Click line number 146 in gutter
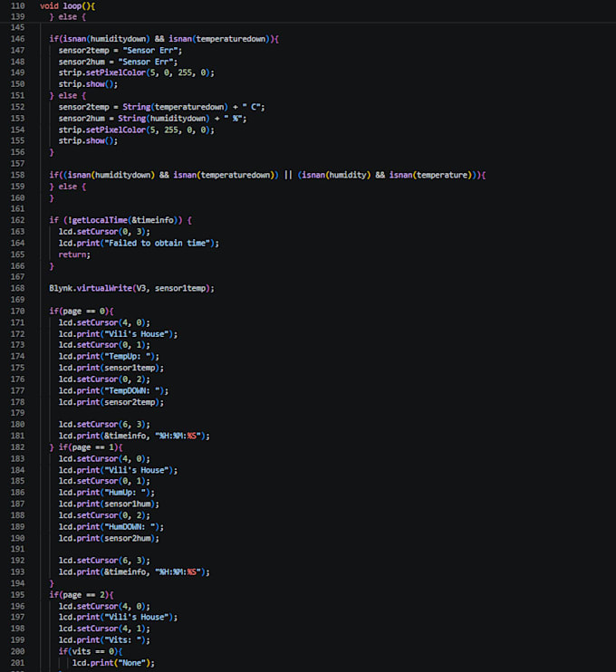Image resolution: width=616 pixels, height=672 pixels. point(17,39)
